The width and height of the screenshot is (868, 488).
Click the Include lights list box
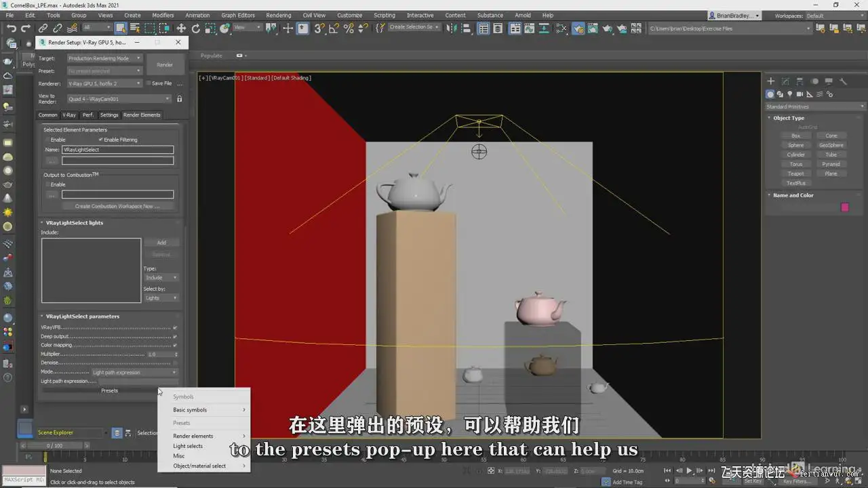point(92,270)
